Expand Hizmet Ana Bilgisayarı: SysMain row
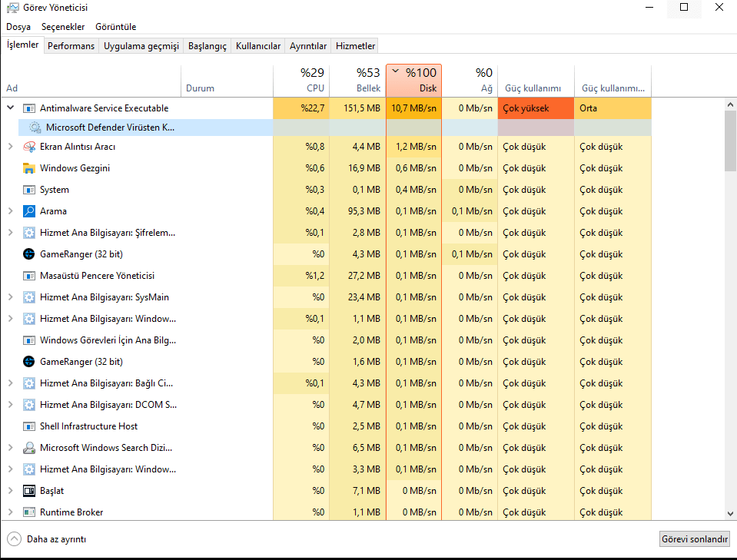This screenshot has height=560, width=737. pos(10,297)
